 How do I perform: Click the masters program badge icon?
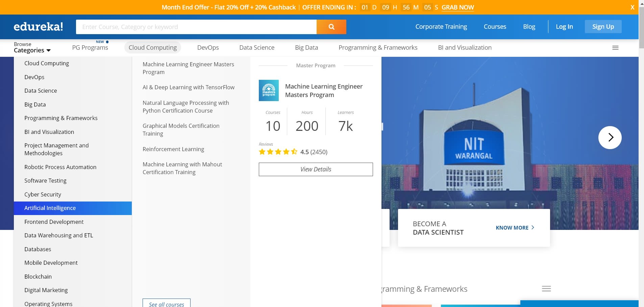click(x=269, y=90)
